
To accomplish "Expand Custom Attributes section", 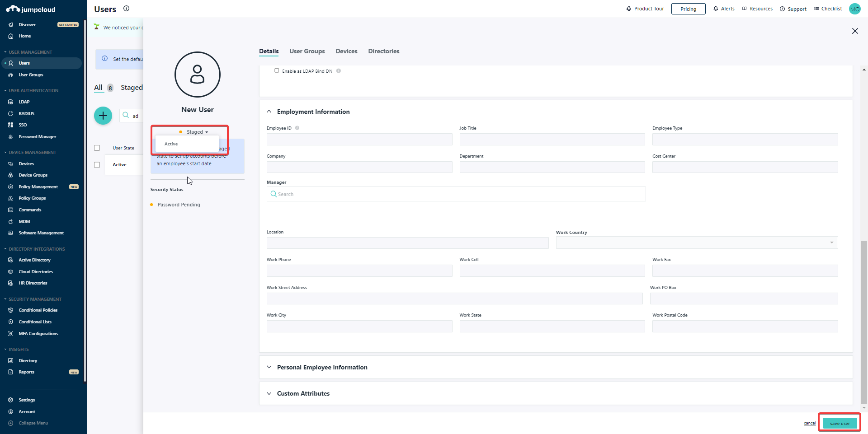I will click(269, 393).
